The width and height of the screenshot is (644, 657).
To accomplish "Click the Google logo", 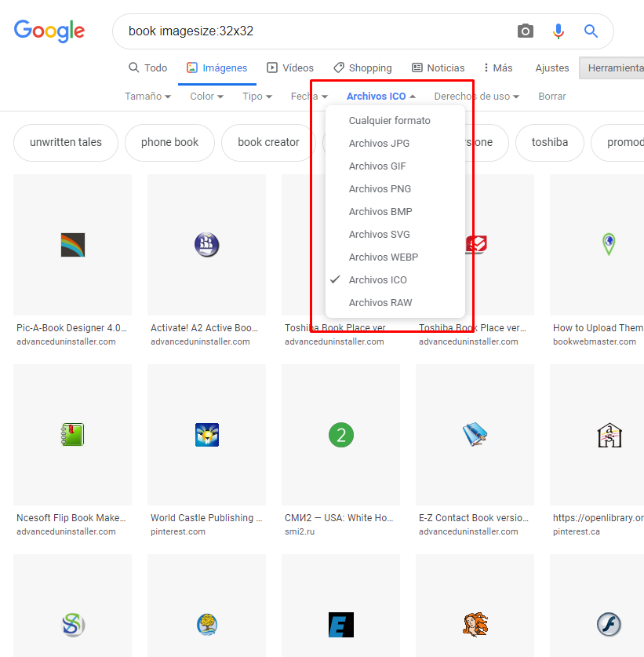I will click(49, 31).
